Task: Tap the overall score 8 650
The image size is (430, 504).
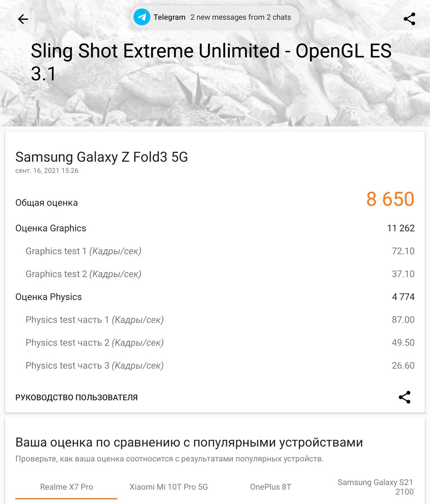Action: pyautogui.click(x=390, y=199)
